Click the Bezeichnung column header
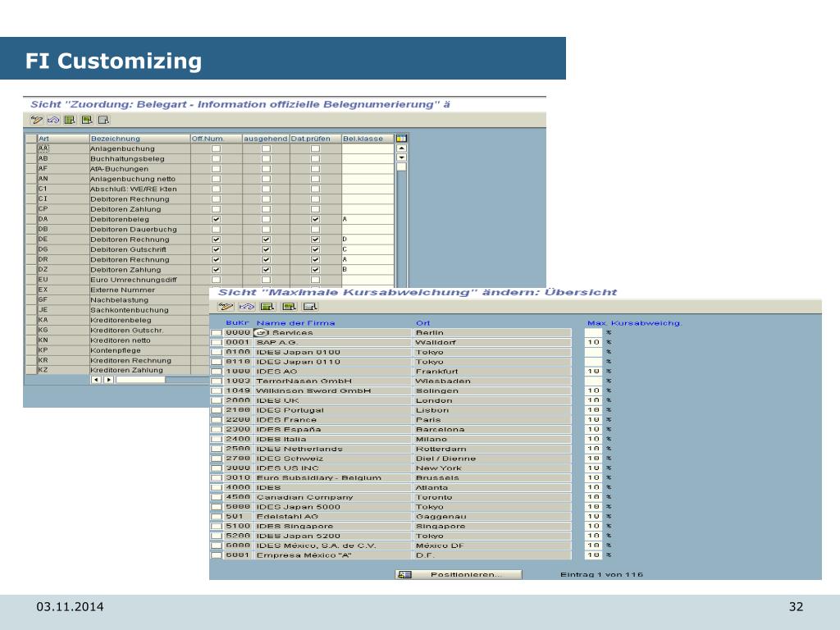Image resolution: width=840 pixels, height=630 pixels. pyautogui.click(x=139, y=139)
